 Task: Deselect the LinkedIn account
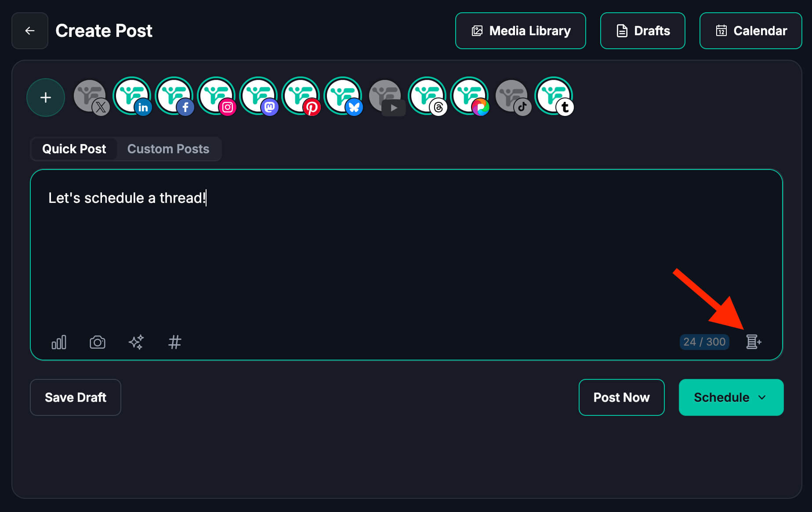(x=132, y=96)
